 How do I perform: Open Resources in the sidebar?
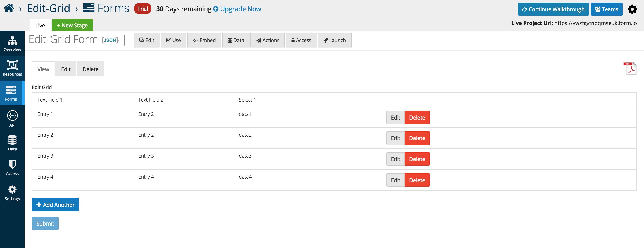coord(12,68)
